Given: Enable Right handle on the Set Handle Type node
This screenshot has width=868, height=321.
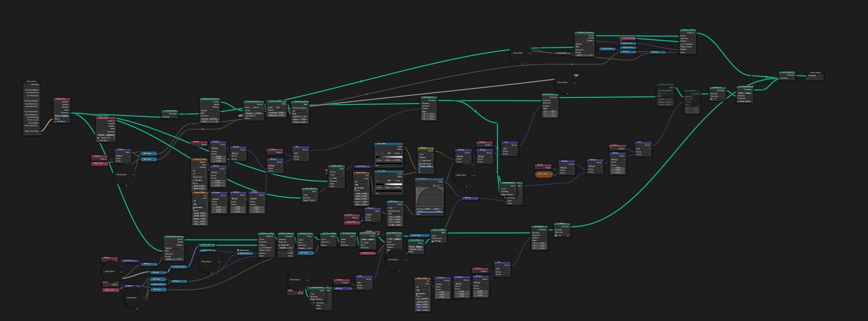Looking at the screenshot, I should coord(371,239).
